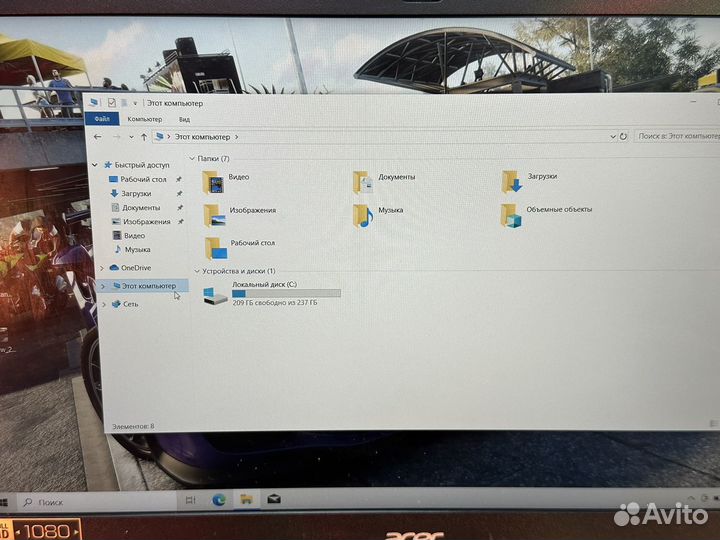Click the pin icon beside Изображения
Screen dimensions: 720x540
click(x=181, y=221)
